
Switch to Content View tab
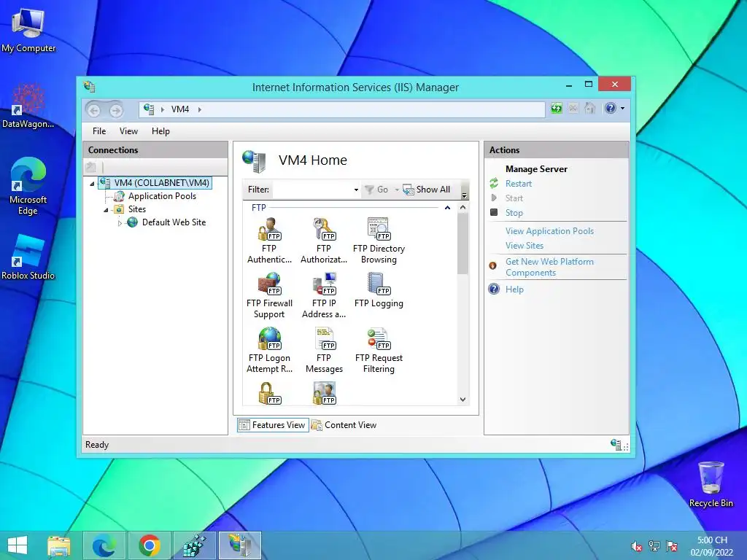point(344,425)
